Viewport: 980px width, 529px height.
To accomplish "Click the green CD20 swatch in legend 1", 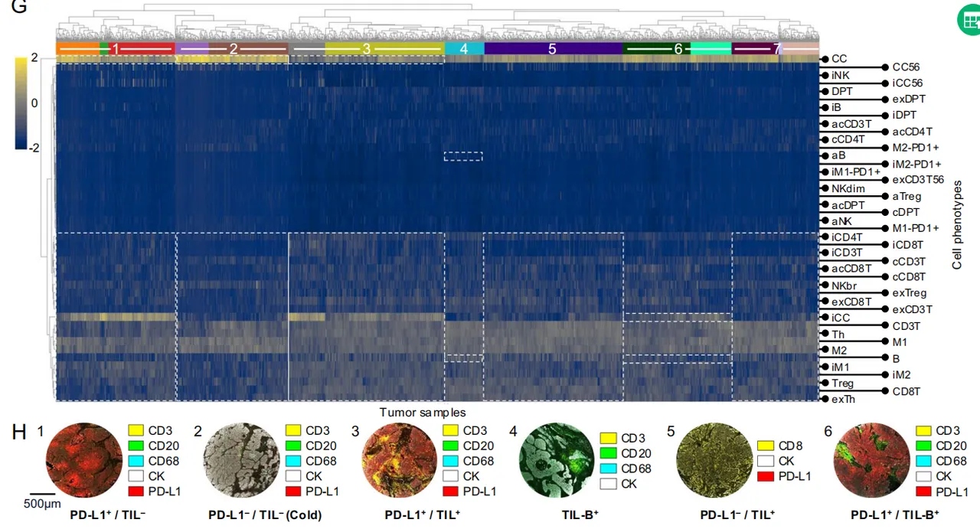I will pyautogui.click(x=136, y=446).
